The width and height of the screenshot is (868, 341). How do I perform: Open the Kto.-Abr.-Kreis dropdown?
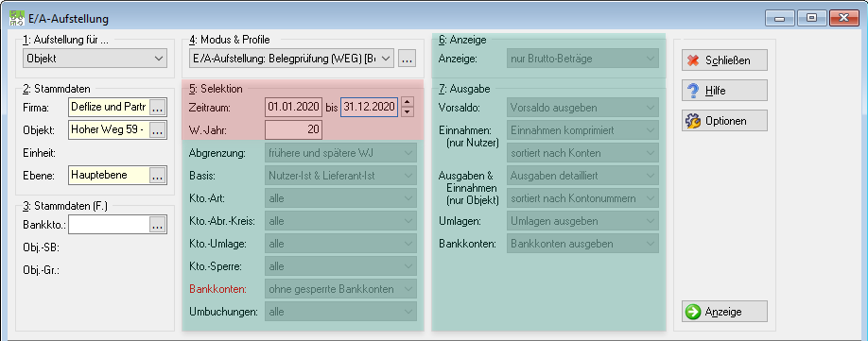(x=340, y=220)
